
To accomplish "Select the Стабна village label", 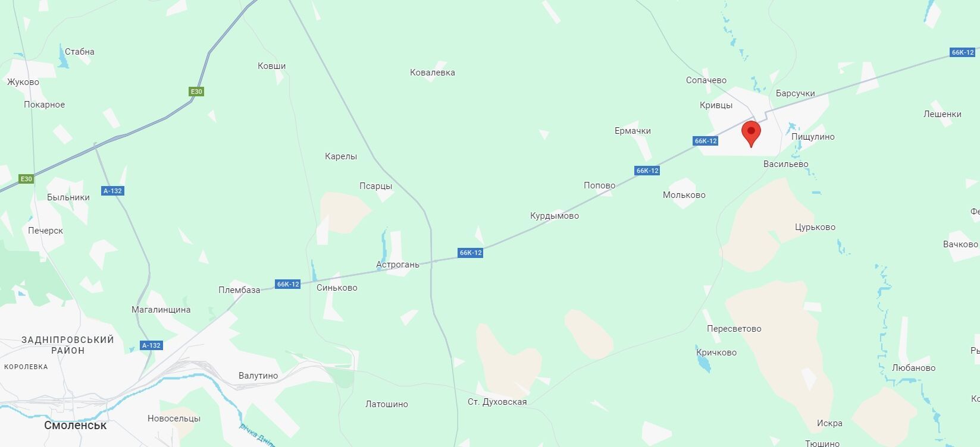I will coord(80,52).
